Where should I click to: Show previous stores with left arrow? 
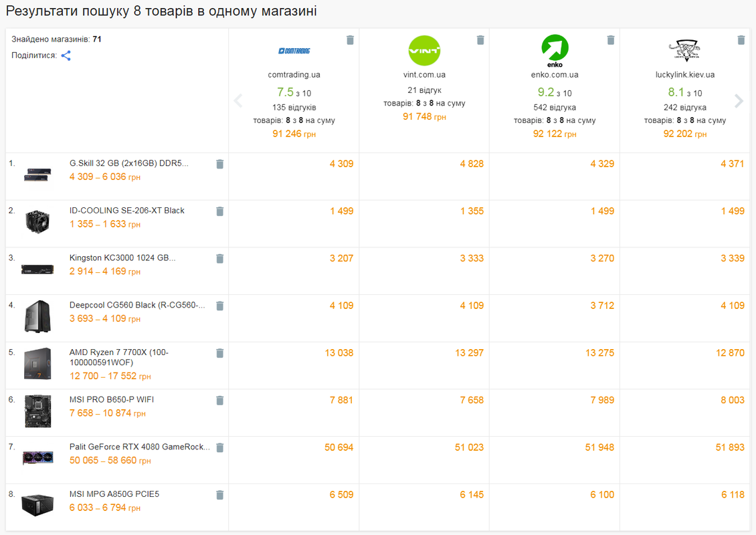(x=238, y=101)
